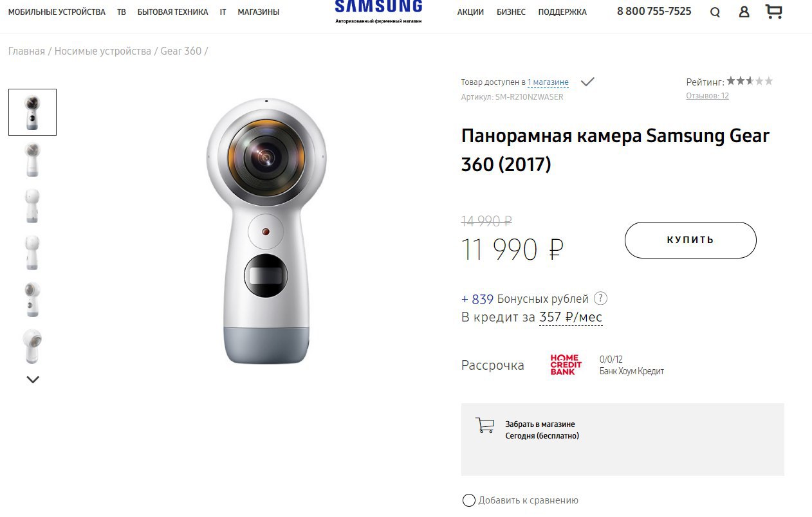
Task: Select the second camera thumbnail
Action: [32, 159]
